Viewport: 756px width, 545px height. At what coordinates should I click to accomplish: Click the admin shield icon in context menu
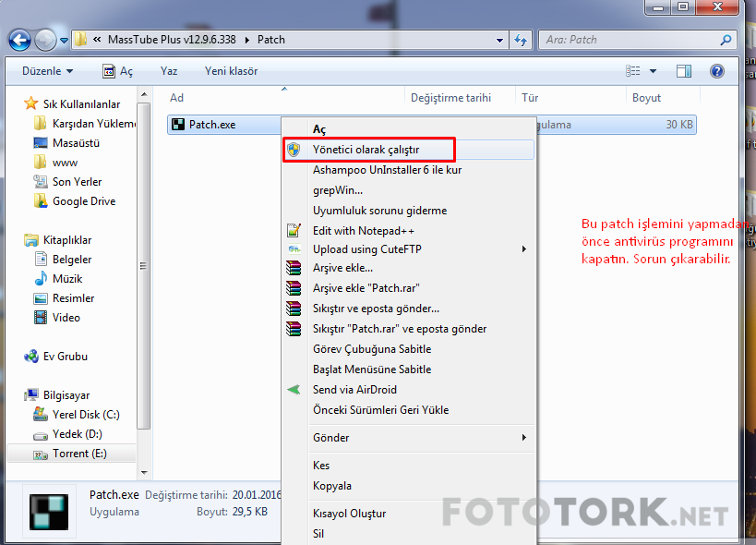point(294,150)
